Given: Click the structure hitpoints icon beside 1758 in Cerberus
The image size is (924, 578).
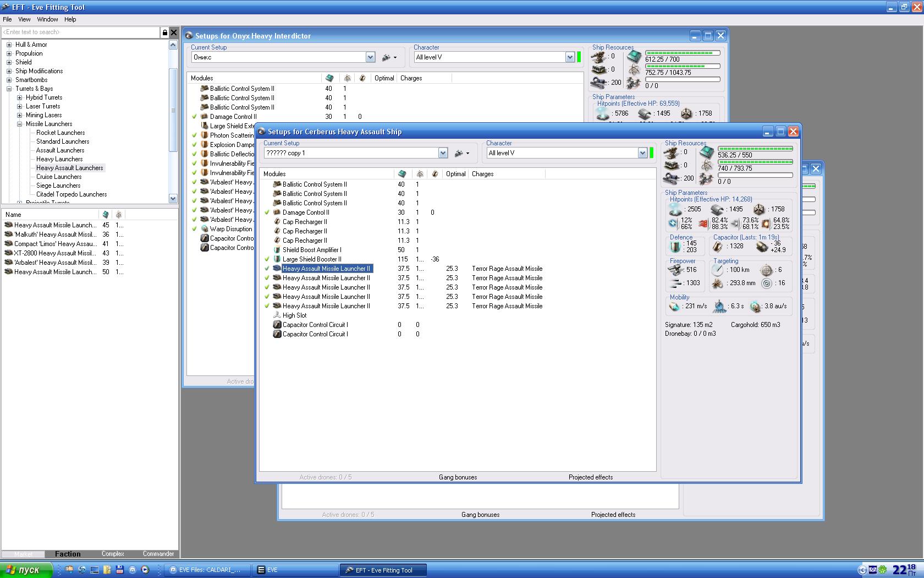Looking at the screenshot, I should [x=759, y=209].
